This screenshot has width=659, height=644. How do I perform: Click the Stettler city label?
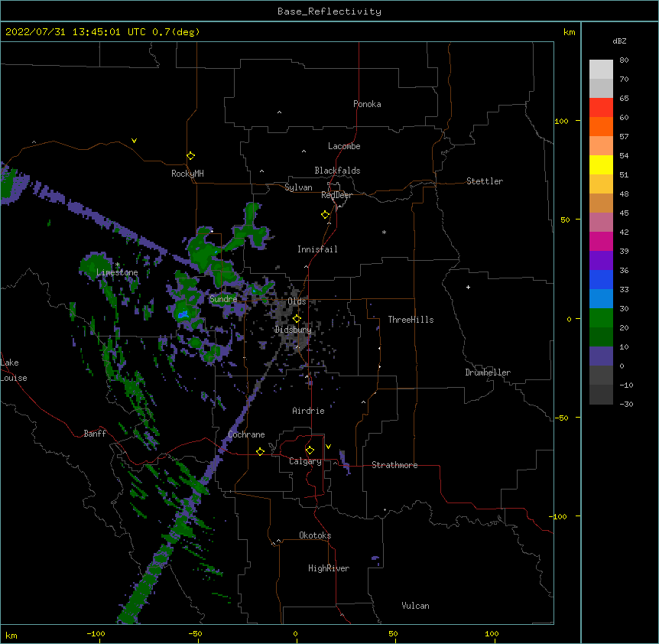tap(485, 181)
